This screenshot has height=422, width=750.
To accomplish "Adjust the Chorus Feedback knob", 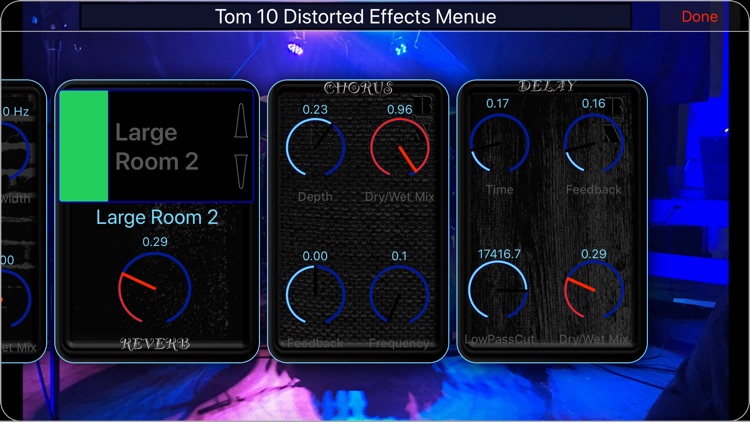I will click(315, 294).
